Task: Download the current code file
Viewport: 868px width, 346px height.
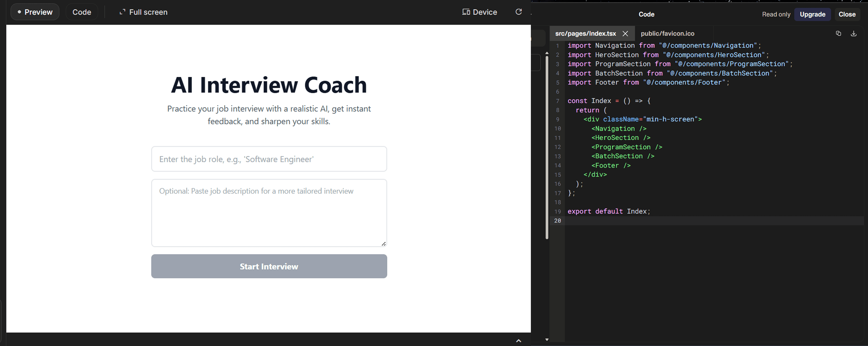Action: [854, 33]
